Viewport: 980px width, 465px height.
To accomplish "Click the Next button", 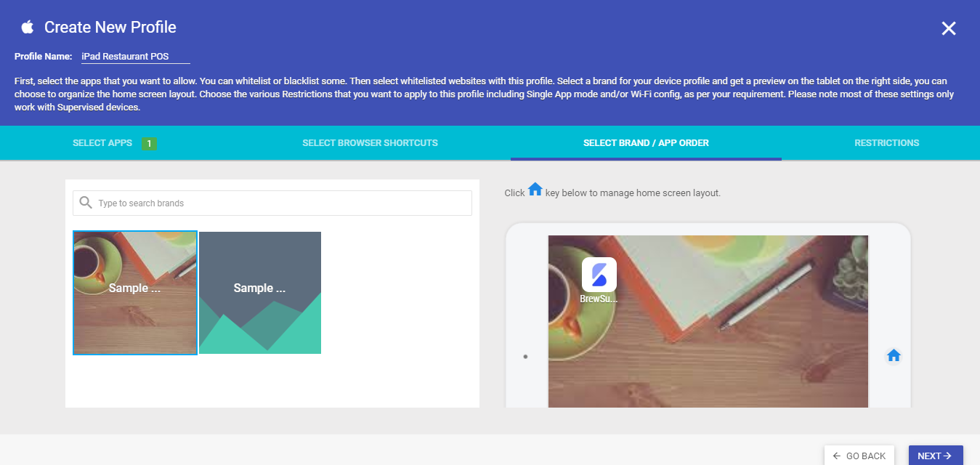I will [x=936, y=456].
